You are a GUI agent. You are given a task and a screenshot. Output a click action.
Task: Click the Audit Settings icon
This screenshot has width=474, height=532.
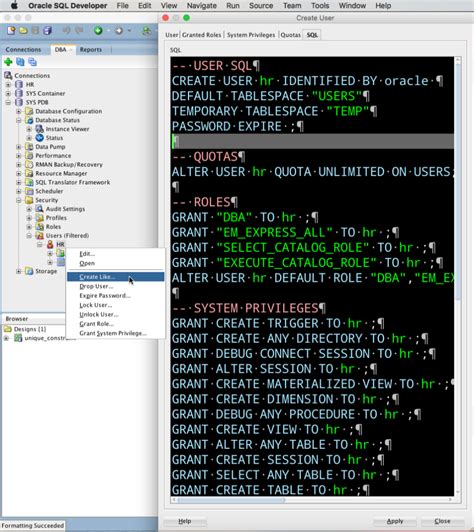pos(39,209)
